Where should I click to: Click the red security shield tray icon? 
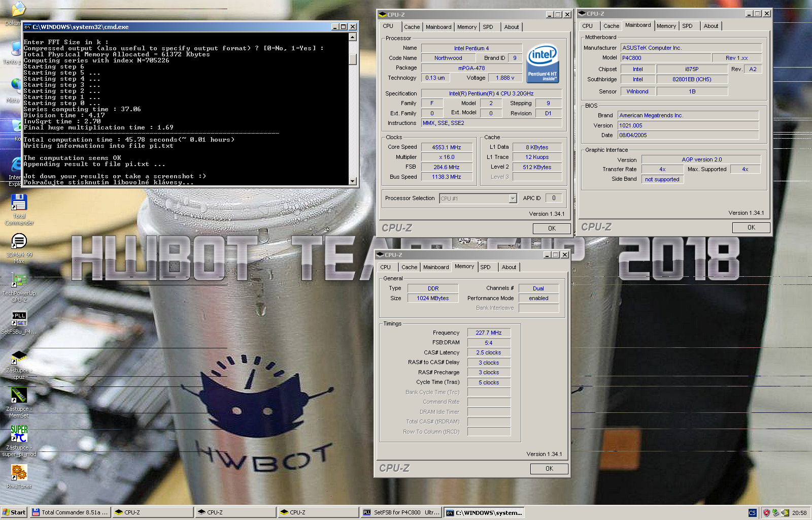pos(766,513)
